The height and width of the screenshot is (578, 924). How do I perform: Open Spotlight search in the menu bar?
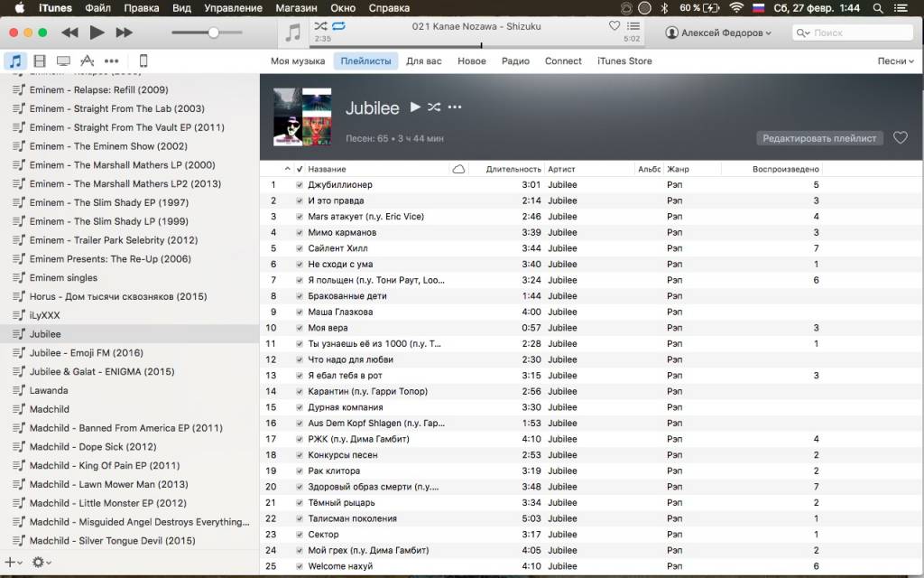(878, 8)
